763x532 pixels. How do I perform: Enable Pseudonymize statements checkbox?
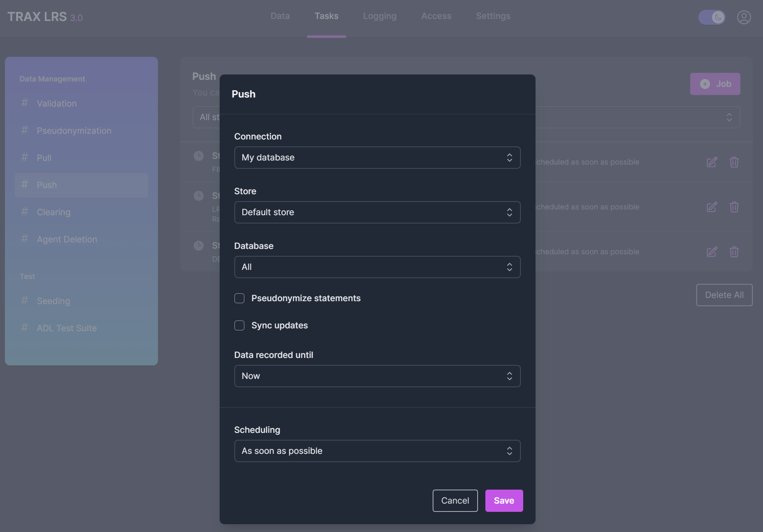(239, 298)
